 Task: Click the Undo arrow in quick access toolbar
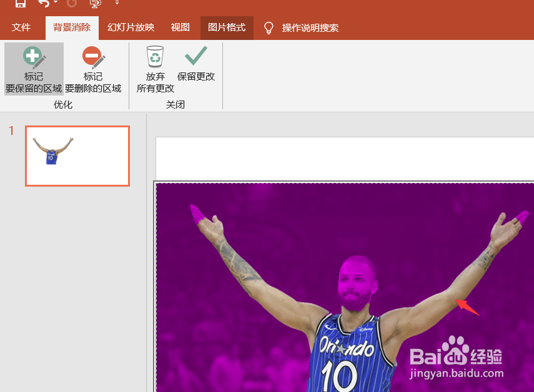click(44, 3)
